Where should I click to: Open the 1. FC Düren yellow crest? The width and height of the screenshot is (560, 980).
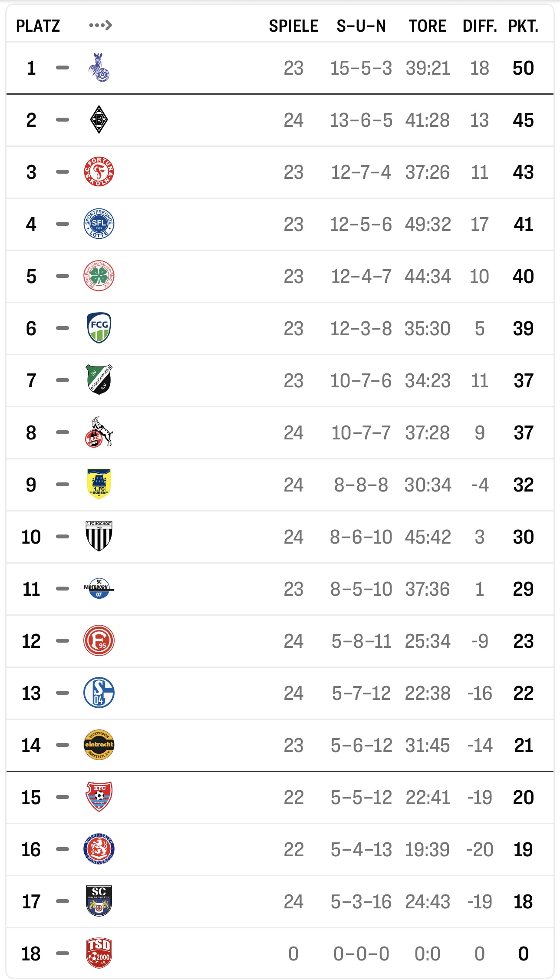99,484
